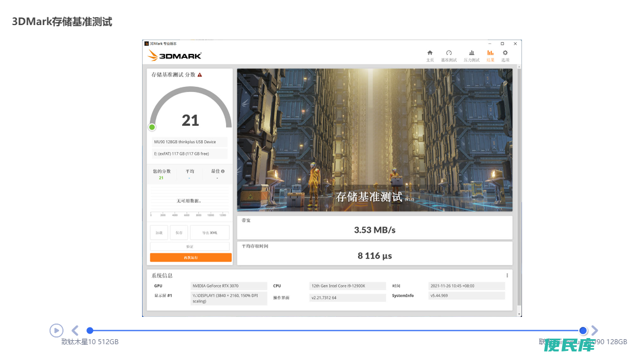Click the access time value 8 116 μs
Viewport: 644px width, 357px height.
375,256
